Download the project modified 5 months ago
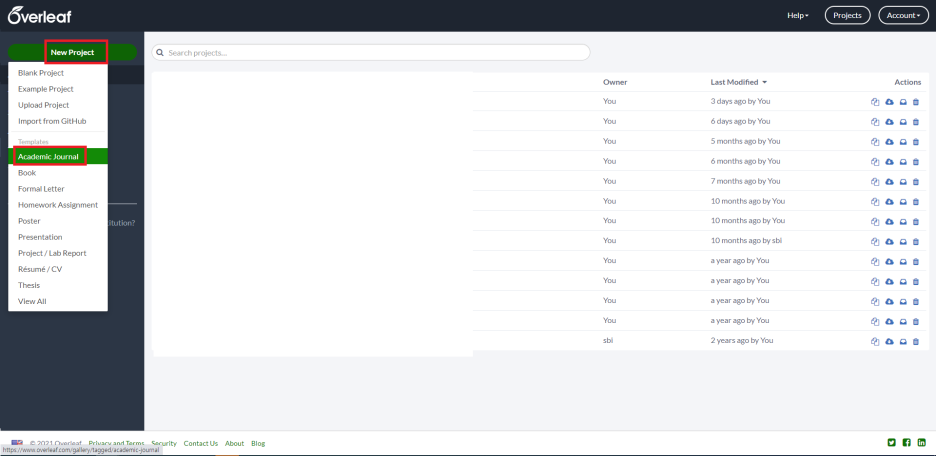The height and width of the screenshot is (456, 936). coord(889,142)
